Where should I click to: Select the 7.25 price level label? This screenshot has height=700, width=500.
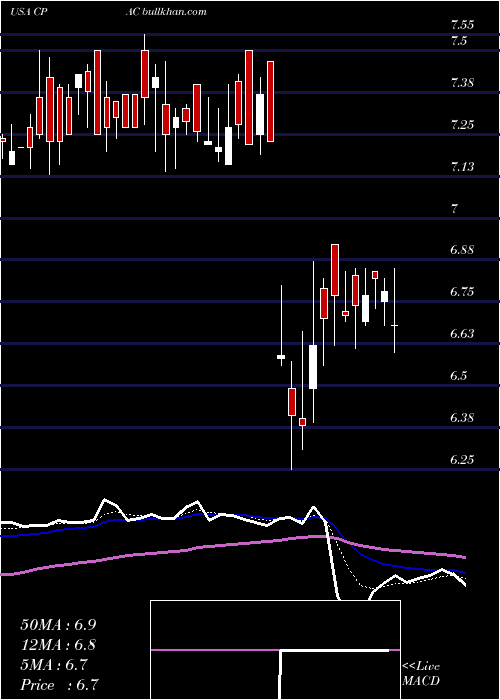click(x=461, y=125)
